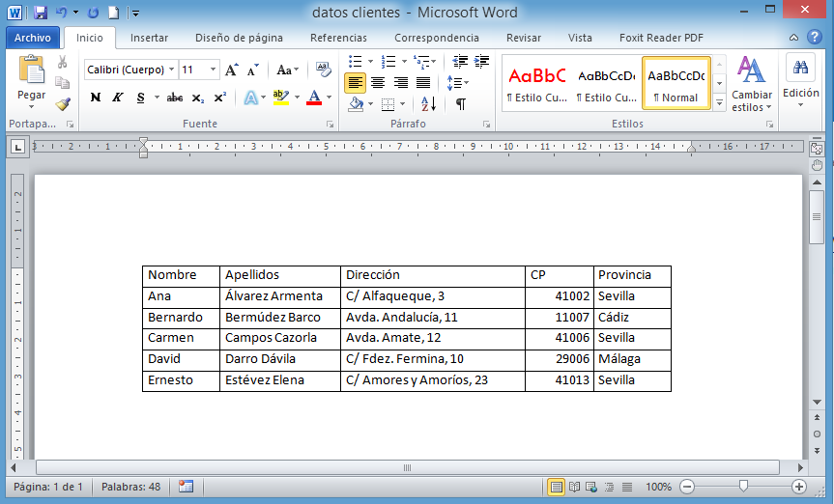Viewport: 834px width, 504px height.
Task: Switch to the Insertar tab
Action: tap(149, 38)
